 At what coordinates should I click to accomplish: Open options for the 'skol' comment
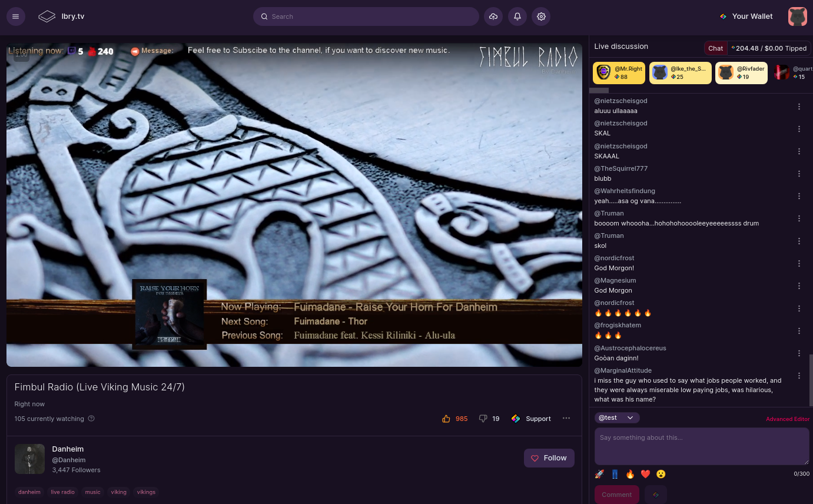(799, 241)
